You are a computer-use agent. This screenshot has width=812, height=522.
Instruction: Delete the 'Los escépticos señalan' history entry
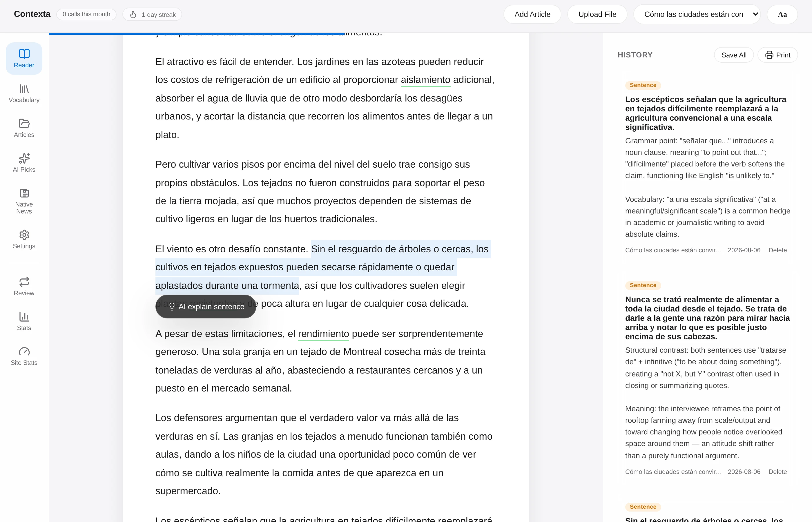tap(777, 250)
